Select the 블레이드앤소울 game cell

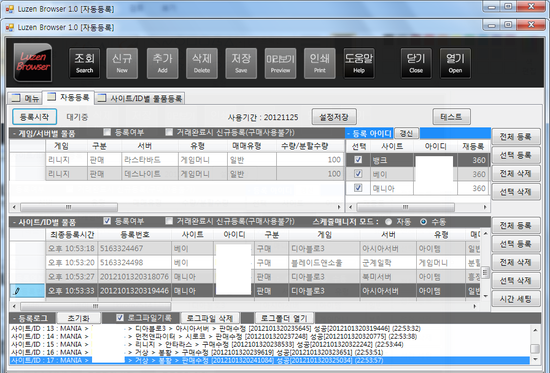324,262
